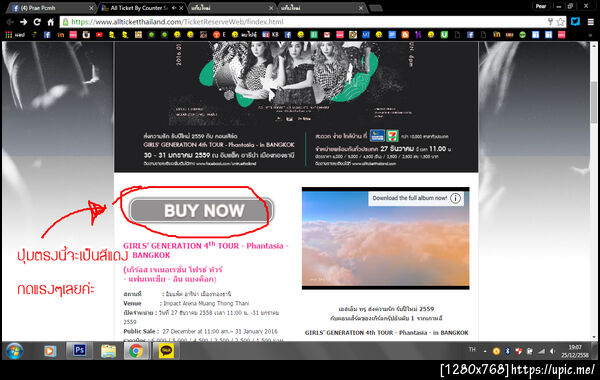Screen dimensions: 600x380
Task: Open Photoshop from the taskbar
Action: 80,350
